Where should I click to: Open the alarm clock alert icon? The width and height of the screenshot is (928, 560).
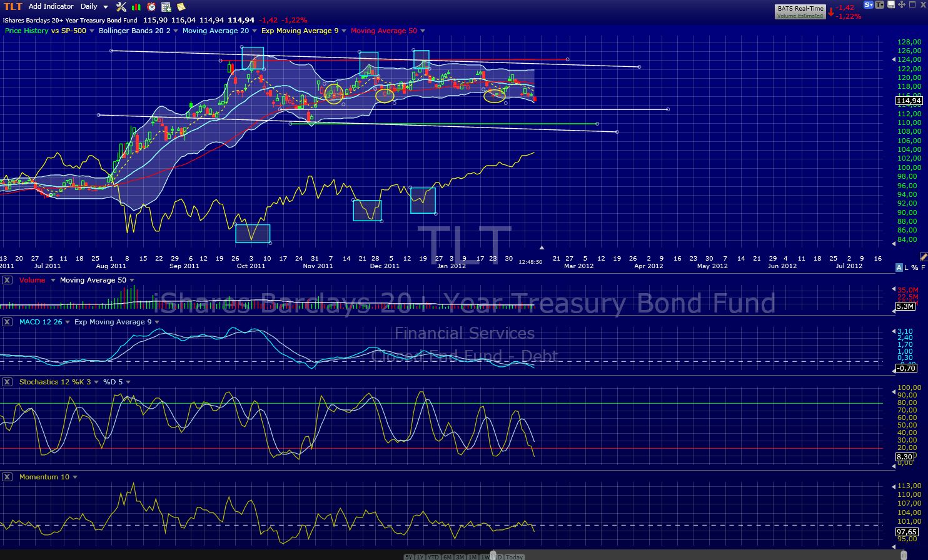(x=151, y=6)
